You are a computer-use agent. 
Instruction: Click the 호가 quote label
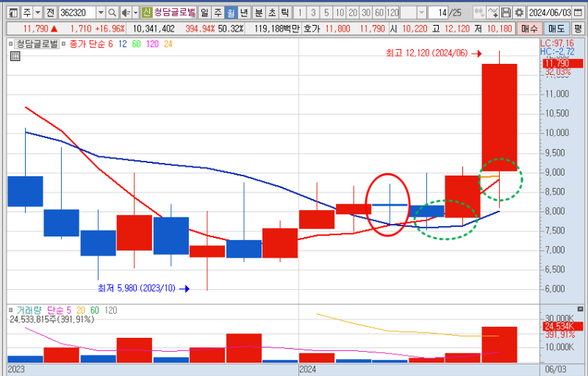tap(311, 29)
